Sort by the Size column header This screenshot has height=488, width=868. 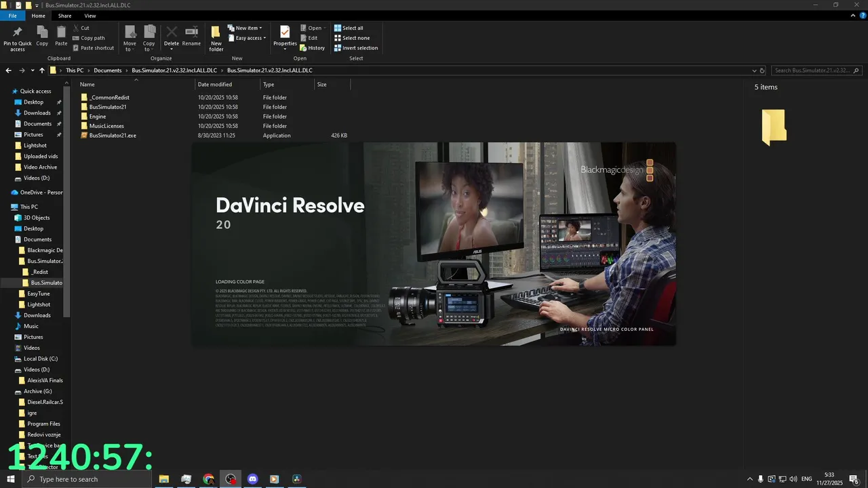tap(332, 85)
